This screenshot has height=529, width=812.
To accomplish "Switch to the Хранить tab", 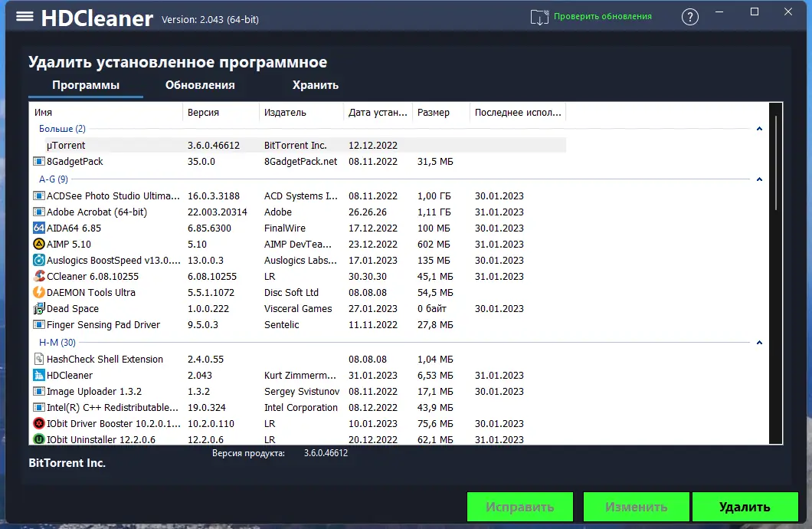I will coord(316,85).
